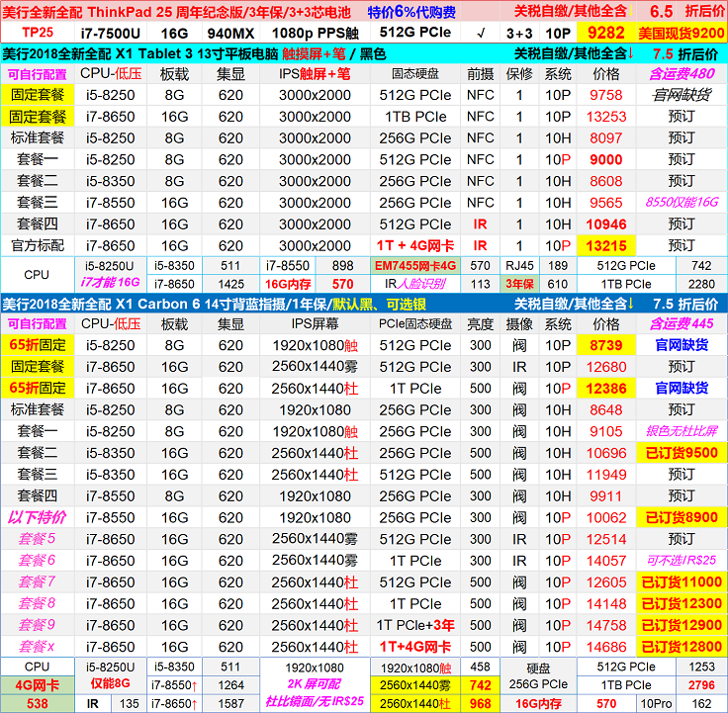
Task: Select the "i7才能16G" note
Action: pyautogui.click(x=111, y=282)
